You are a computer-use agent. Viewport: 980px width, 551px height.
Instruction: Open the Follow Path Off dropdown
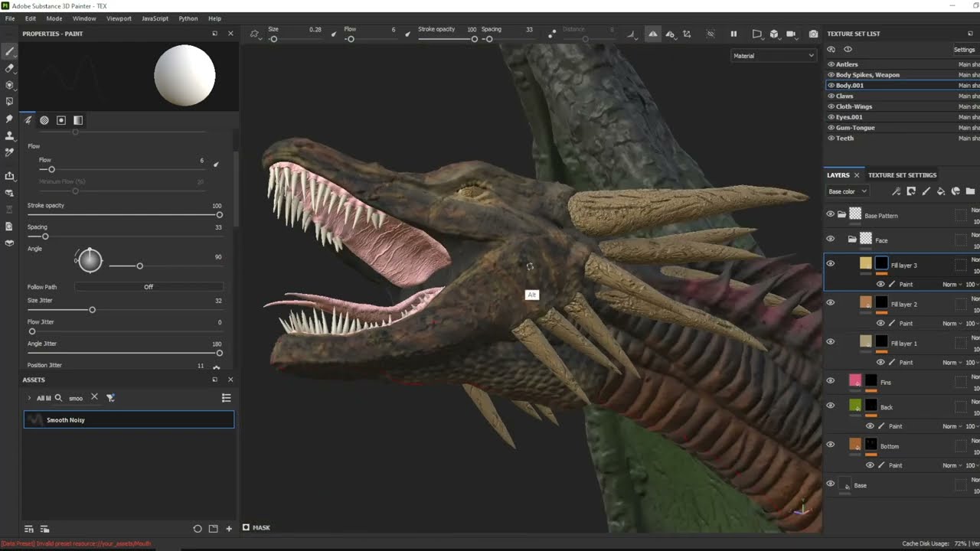click(x=149, y=287)
